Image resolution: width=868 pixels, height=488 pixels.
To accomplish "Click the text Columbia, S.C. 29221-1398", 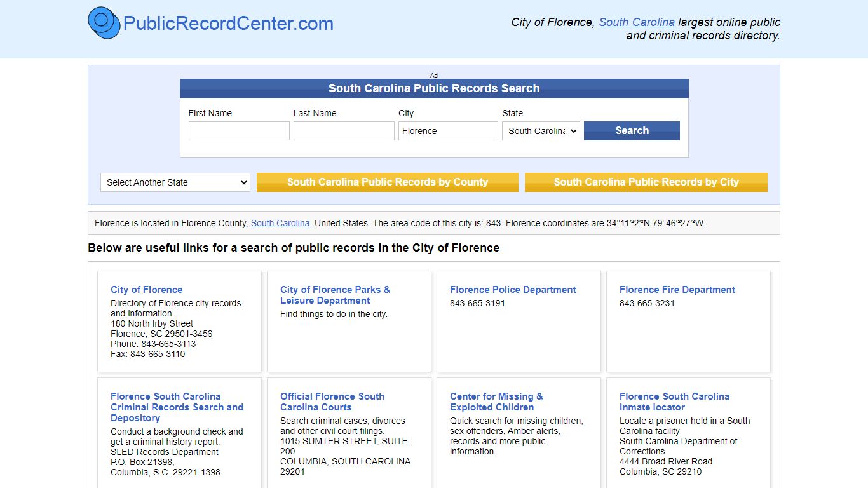I will pos(165,472).
